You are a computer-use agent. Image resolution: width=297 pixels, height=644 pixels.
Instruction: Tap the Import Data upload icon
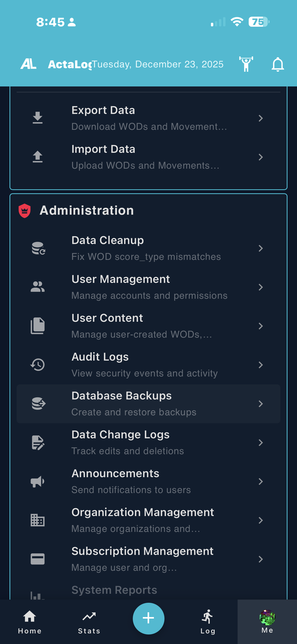[x=37, y=157]
